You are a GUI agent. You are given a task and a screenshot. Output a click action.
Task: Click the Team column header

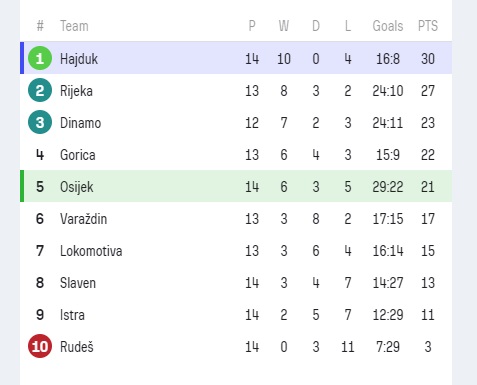74,26
